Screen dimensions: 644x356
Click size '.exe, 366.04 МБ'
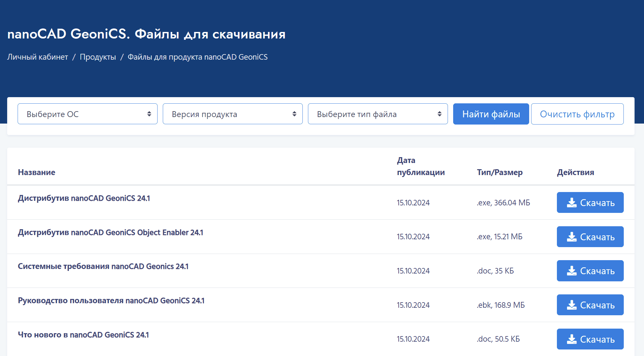click(x=503, y=203)
